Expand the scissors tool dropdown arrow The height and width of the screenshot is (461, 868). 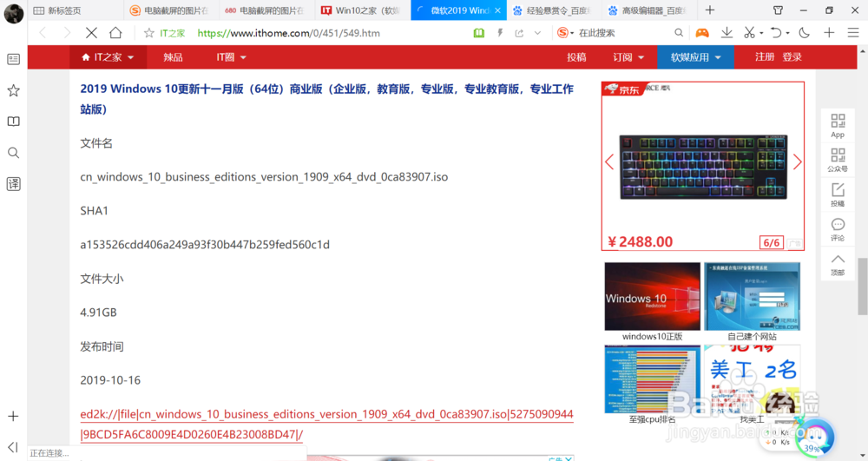pos(762,33)
